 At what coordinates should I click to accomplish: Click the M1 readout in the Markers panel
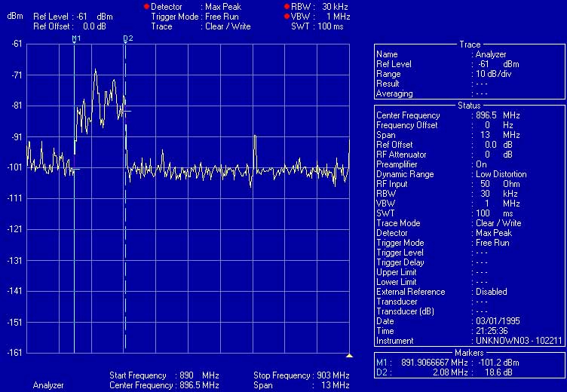pos(467,363)
